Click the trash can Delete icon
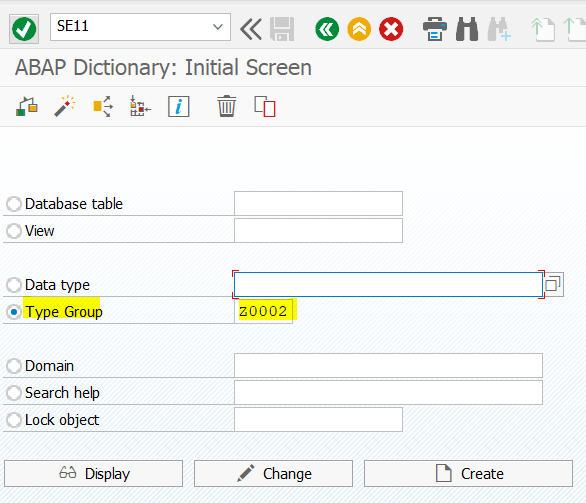 [226, 107]
